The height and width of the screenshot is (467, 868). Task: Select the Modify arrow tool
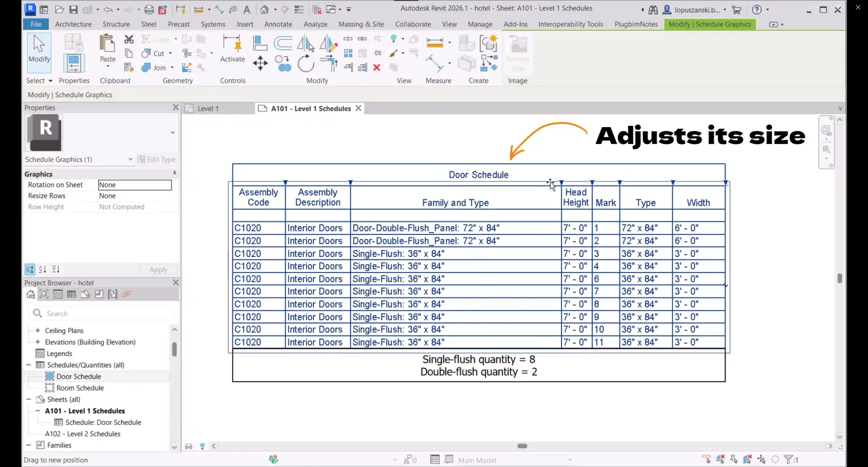[39, 52]
